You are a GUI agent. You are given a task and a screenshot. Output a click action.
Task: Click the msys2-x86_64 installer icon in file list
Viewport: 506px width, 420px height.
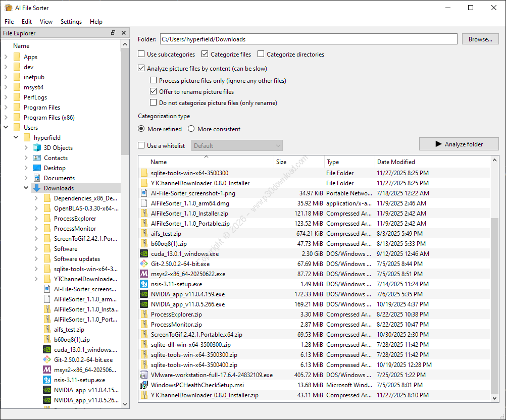(144, 274)
